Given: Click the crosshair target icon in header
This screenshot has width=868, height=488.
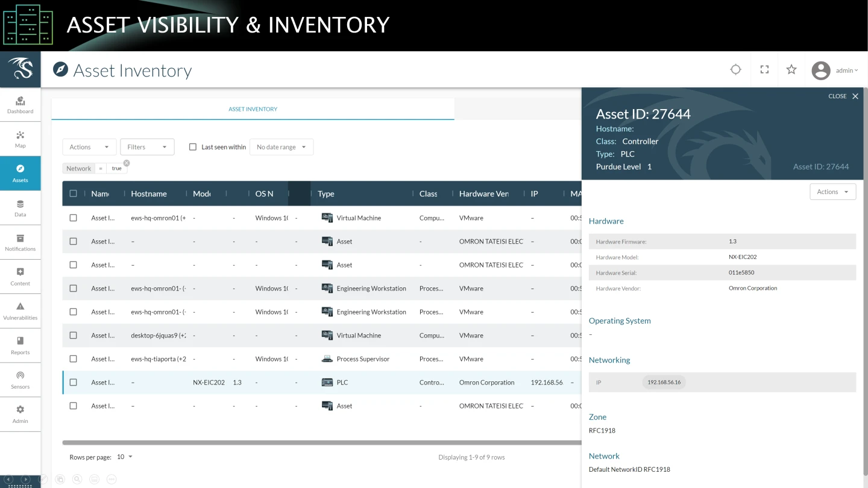Looking at the screenshot, I should [x=735, y=70].
